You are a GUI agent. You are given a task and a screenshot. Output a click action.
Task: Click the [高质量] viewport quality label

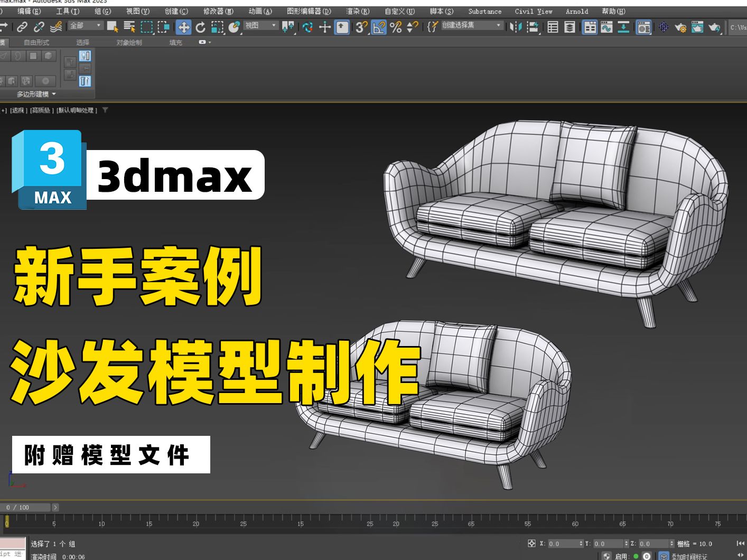42,110
